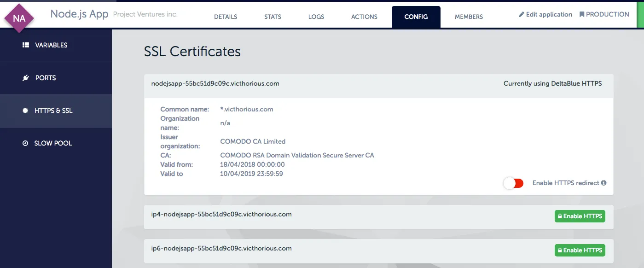This screenshot has width=644, height=268.
Task: Click the Edit application link
Action: 549,14
